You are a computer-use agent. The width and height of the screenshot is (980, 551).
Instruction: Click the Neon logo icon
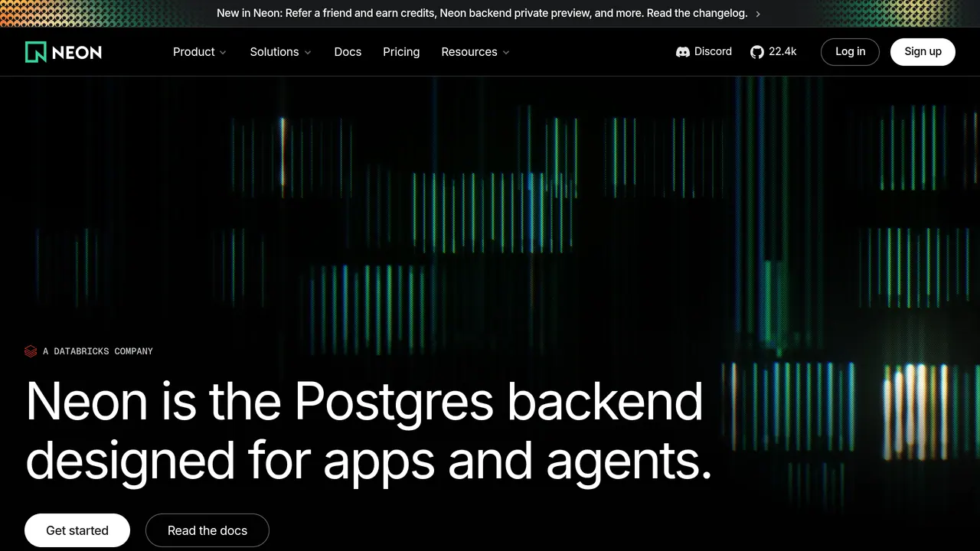tap(36, 52)
